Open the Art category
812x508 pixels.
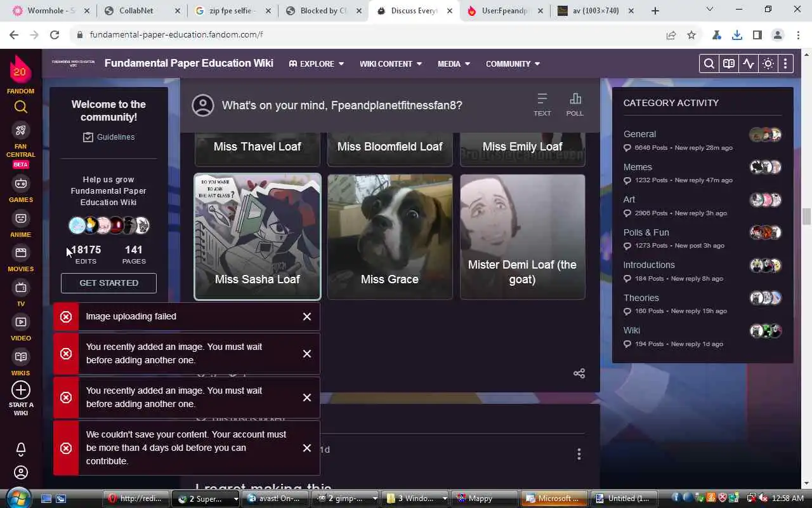click(629, 199)
